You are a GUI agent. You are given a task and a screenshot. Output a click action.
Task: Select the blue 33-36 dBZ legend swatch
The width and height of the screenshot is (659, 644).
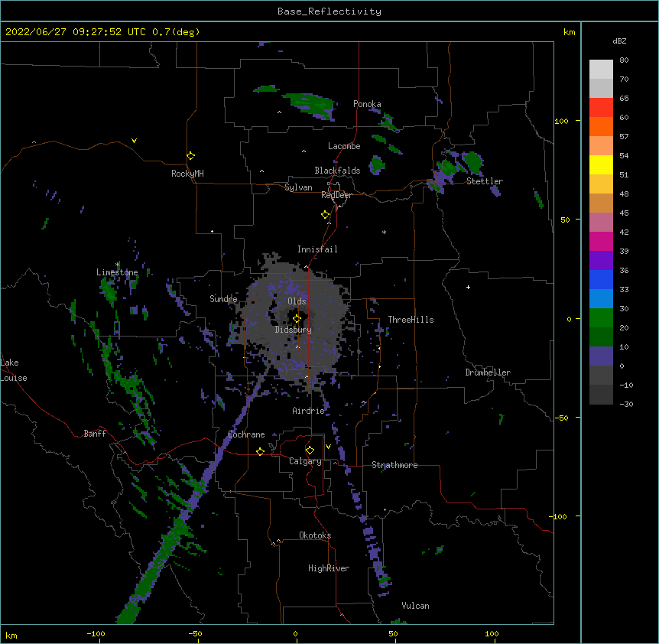click(x=601, y=279)
